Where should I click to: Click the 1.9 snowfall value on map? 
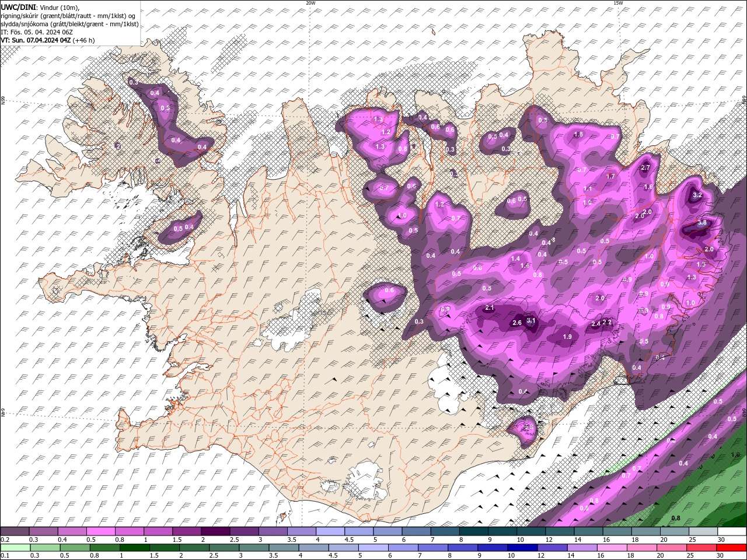[567, 337]
